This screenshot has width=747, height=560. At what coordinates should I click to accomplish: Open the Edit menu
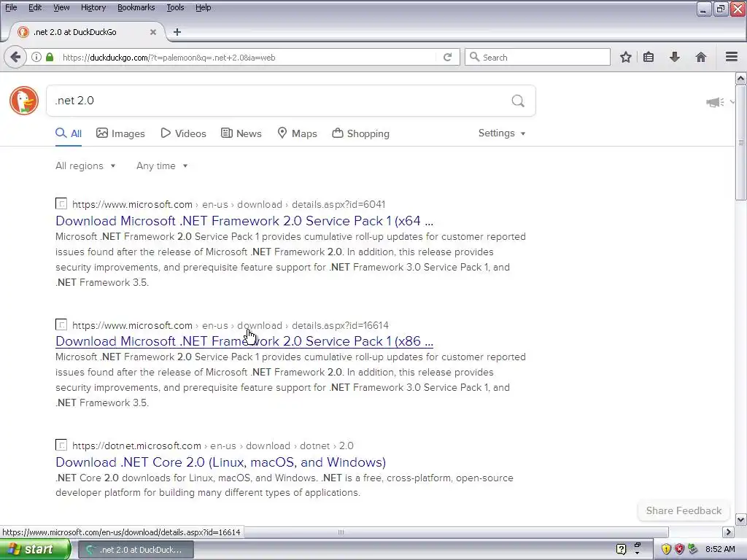pyautogui.click(x=35, y=7)
